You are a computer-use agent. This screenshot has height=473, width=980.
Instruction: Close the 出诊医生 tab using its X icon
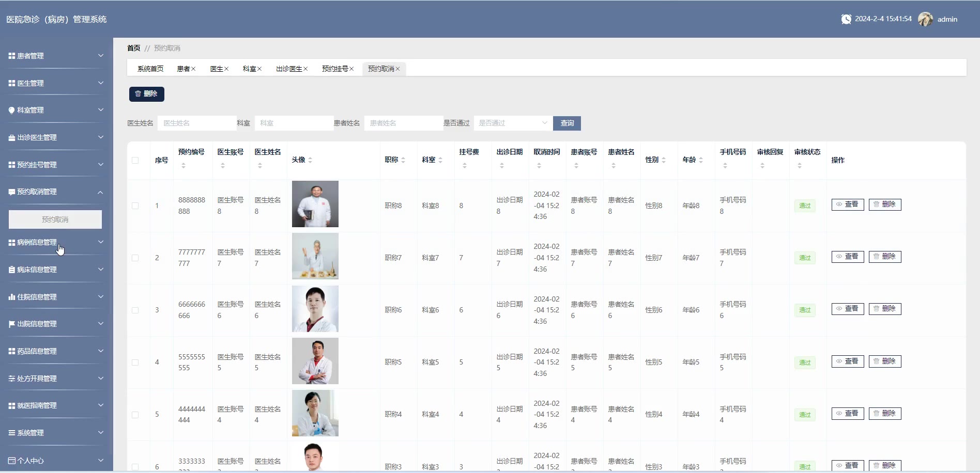tap(305, 69)
